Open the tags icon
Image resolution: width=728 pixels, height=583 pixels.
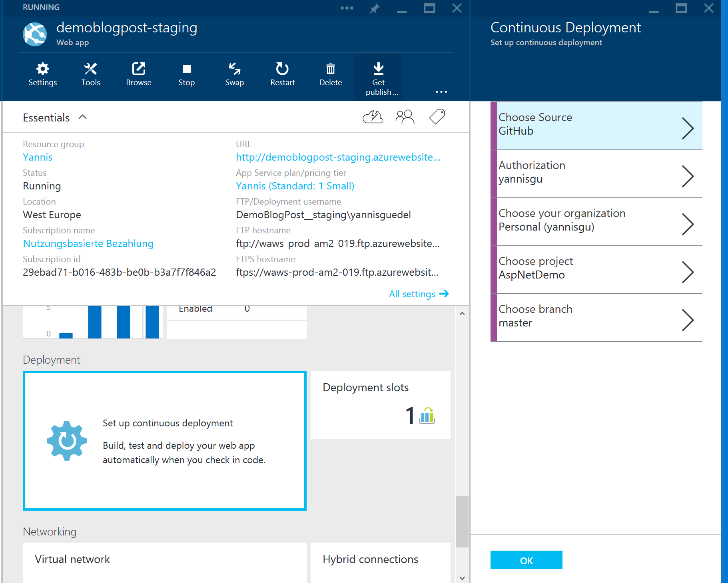click(x=437, y=117)
